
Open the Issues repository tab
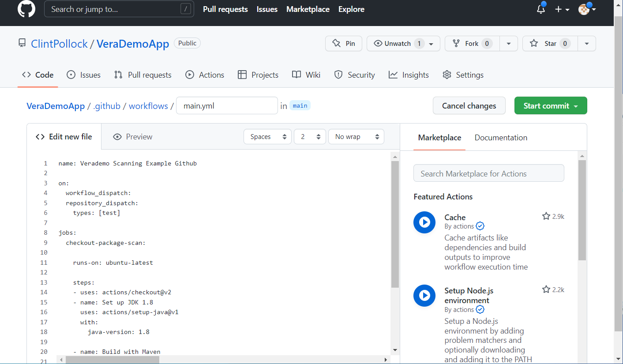point(83,75)
